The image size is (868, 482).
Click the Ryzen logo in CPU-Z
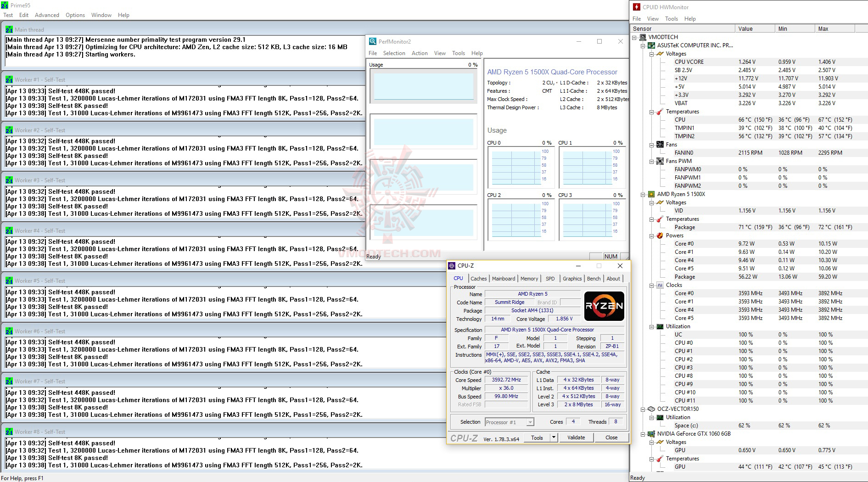coord(604,306)
